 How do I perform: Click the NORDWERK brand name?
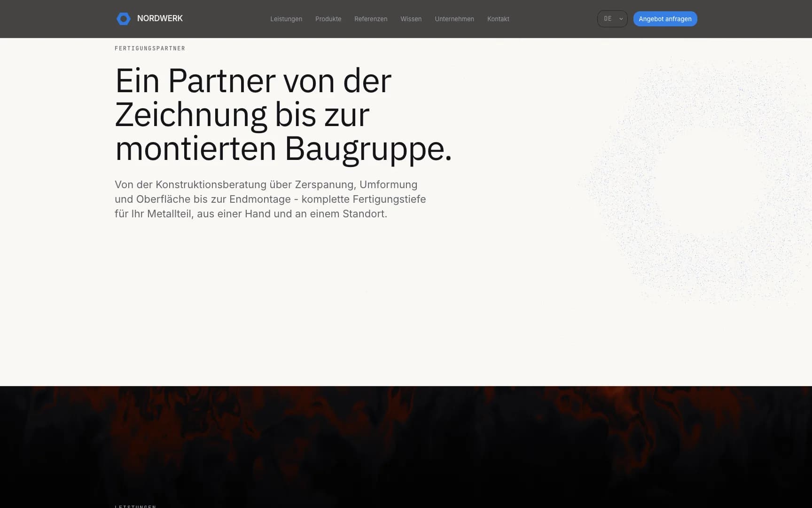point(160,18)
